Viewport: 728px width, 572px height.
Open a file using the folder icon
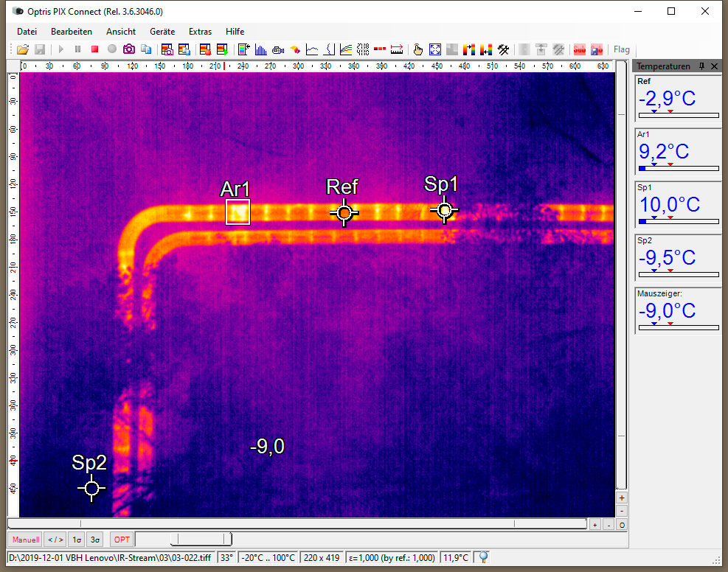(22, 49)
